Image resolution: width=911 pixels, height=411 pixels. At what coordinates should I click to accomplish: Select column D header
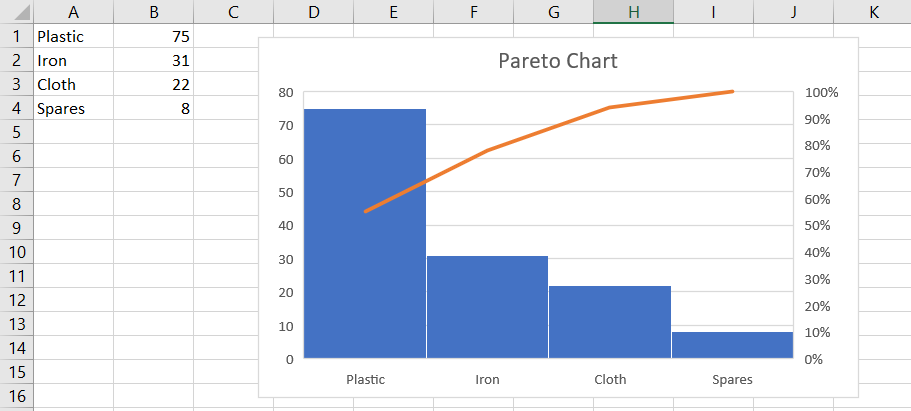click(x=314, y=12)
